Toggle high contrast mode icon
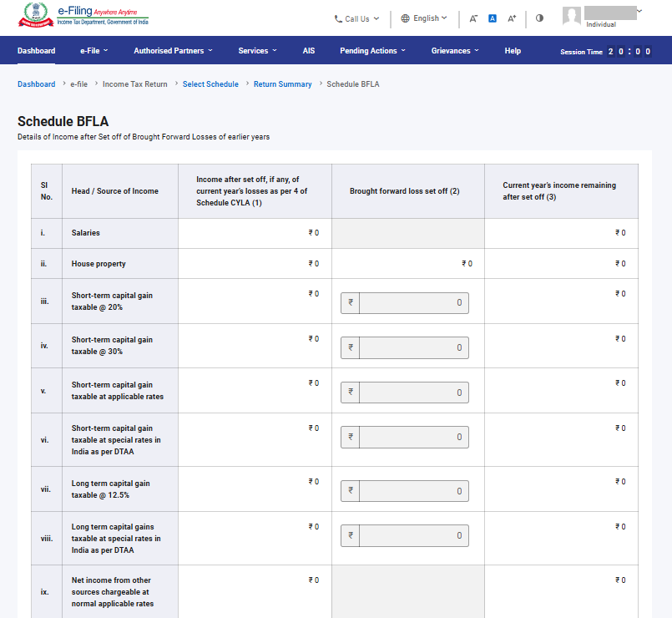672x618 pixels. point(539,18)
